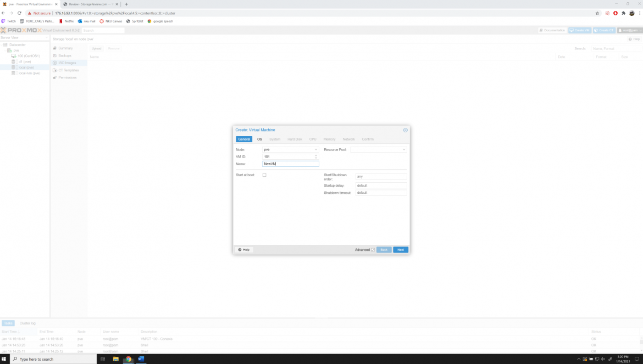Switch to the Network tab
This screenshot has width=643, height=364.
coord(348,139)
